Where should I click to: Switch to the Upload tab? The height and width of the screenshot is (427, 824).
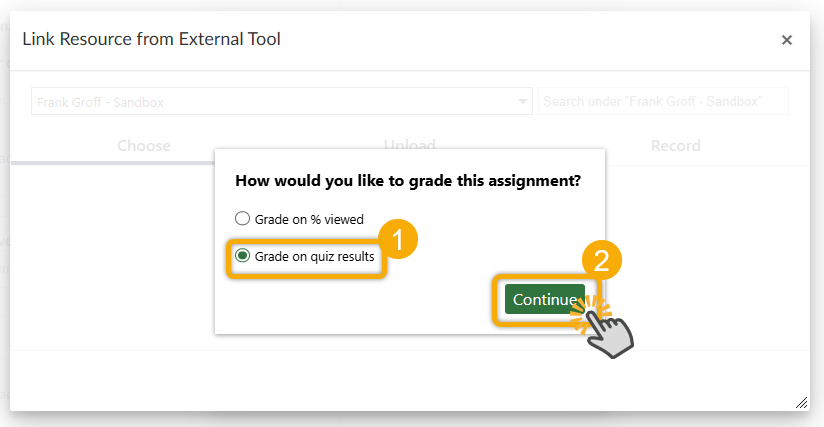coord(409,145)
